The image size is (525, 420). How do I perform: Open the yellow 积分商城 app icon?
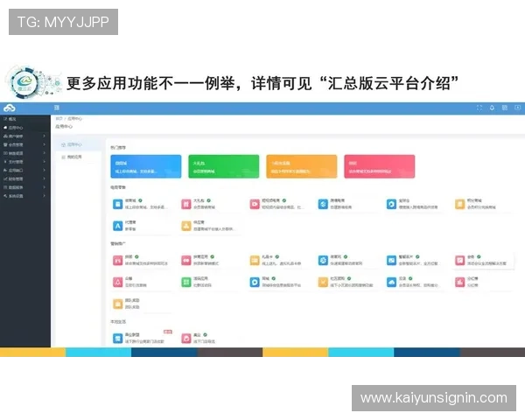[x=460, y=204]
